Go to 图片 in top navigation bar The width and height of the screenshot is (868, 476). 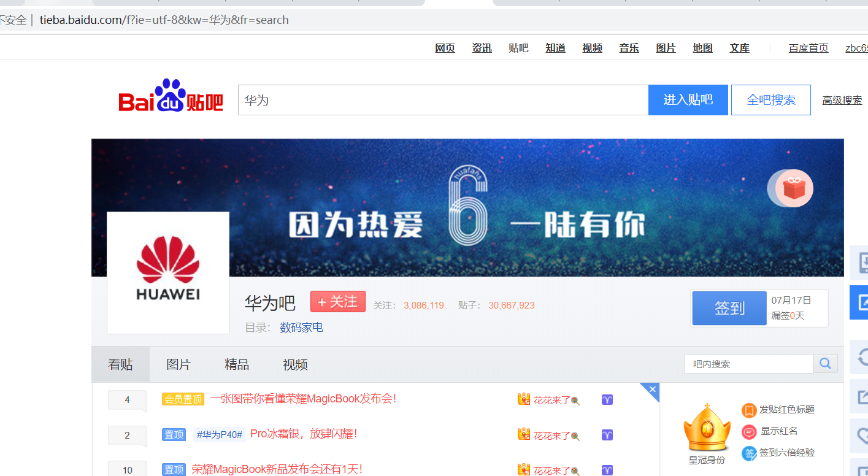pos(666,48)
